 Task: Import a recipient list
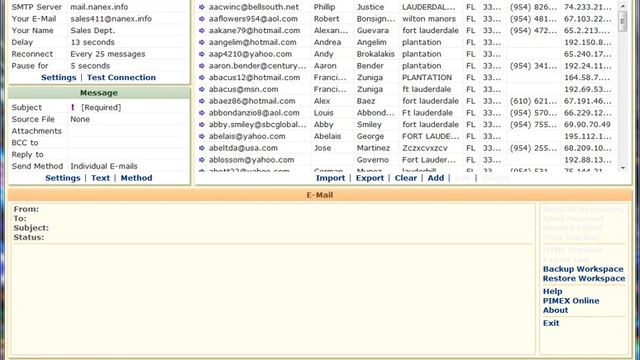click(330, 178)
